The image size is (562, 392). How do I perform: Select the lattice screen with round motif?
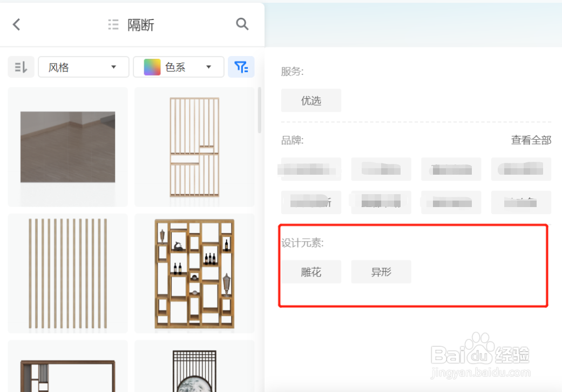pos(194,366)
